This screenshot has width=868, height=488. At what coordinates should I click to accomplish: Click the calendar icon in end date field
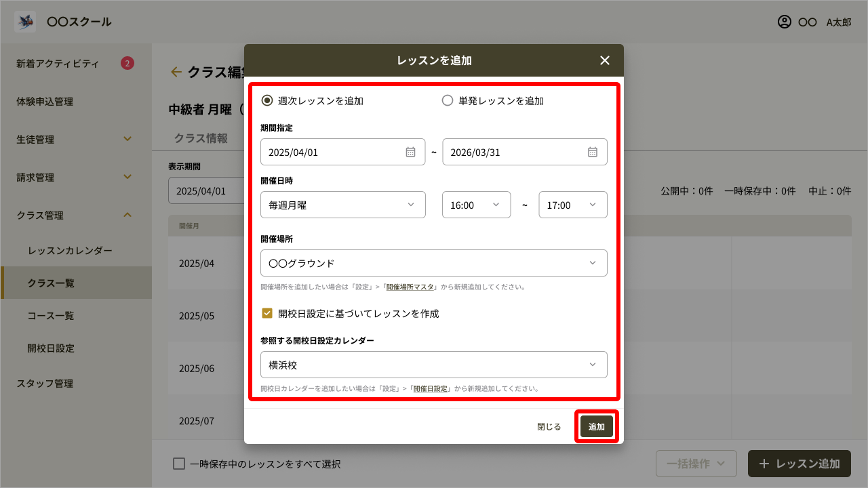point(592,152)
